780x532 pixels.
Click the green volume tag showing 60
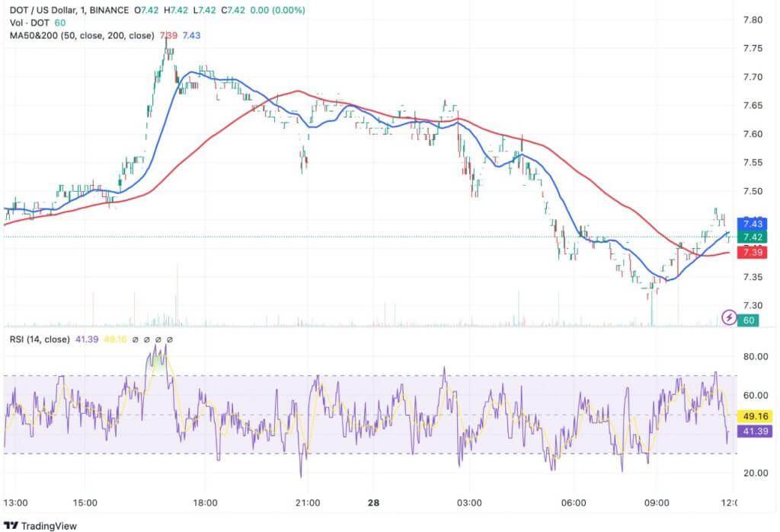[749, 320]
